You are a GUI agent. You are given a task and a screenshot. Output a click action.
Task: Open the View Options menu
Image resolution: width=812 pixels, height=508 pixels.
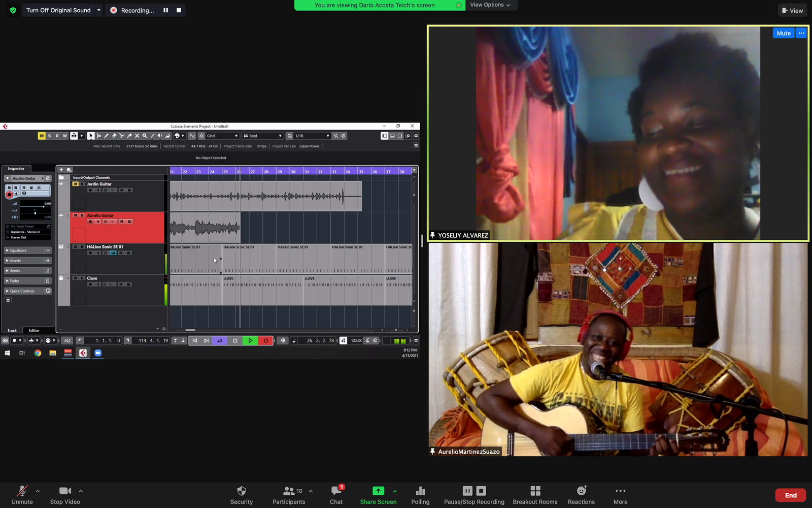coord(490,5)
